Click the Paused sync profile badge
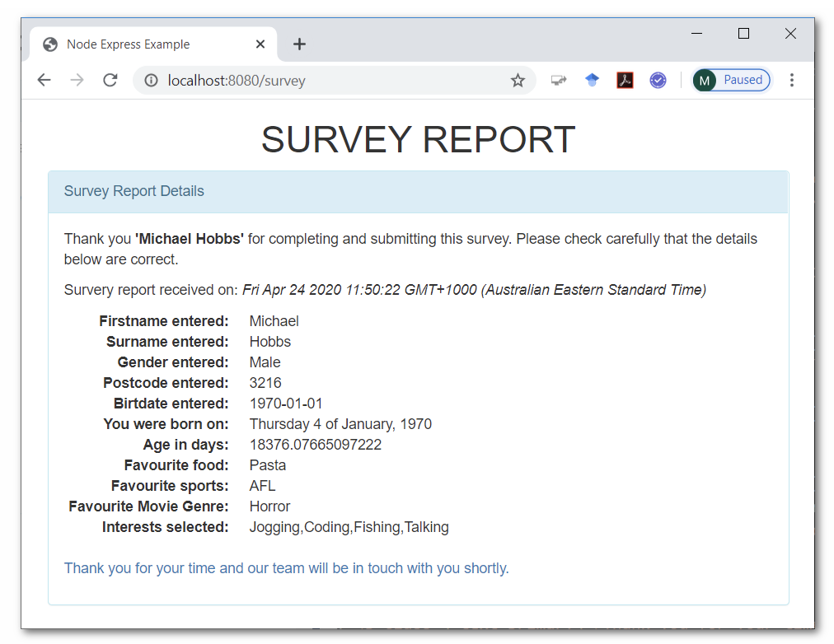Viewport: 834px width, 644px height. tap(744, 79)
